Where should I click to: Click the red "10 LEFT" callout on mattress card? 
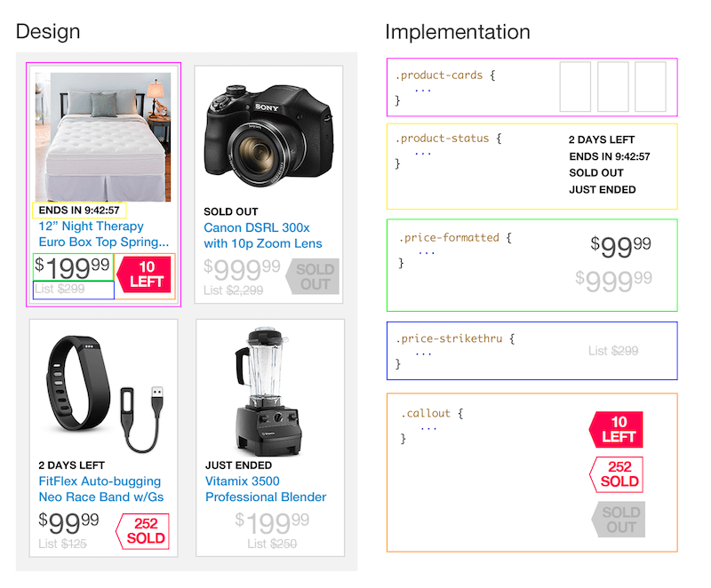pyautogui.click(x=145, y=274)
